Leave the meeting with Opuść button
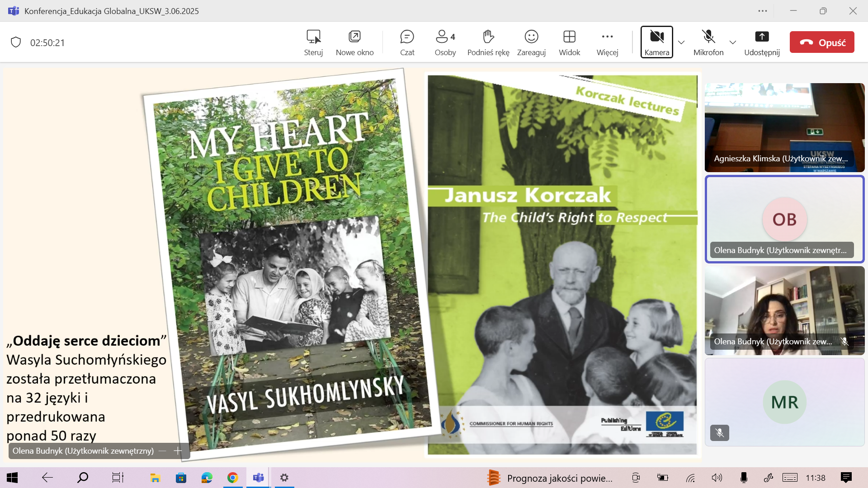Image resolution: width=868 pixels, height=488 pixels. 822,42
